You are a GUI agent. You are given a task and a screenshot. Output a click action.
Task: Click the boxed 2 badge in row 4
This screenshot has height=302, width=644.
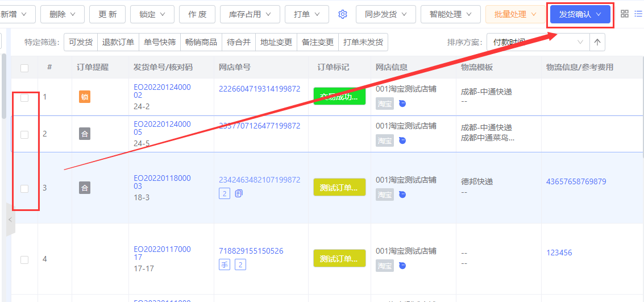[240, 264]
